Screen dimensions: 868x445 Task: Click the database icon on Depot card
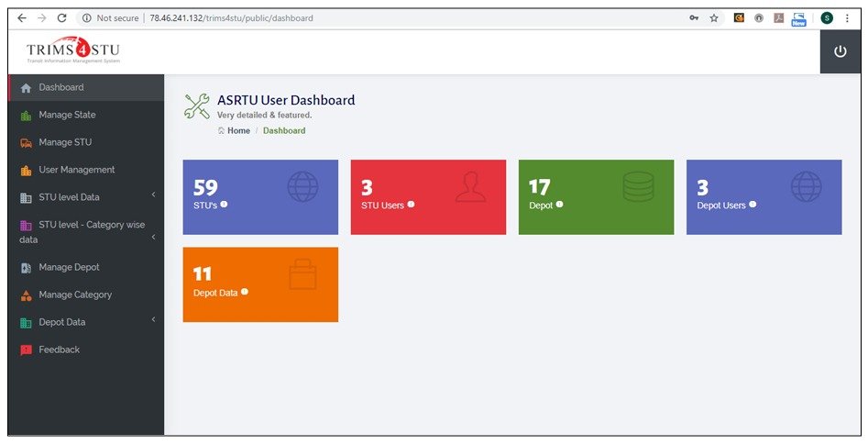coord(638,186)
